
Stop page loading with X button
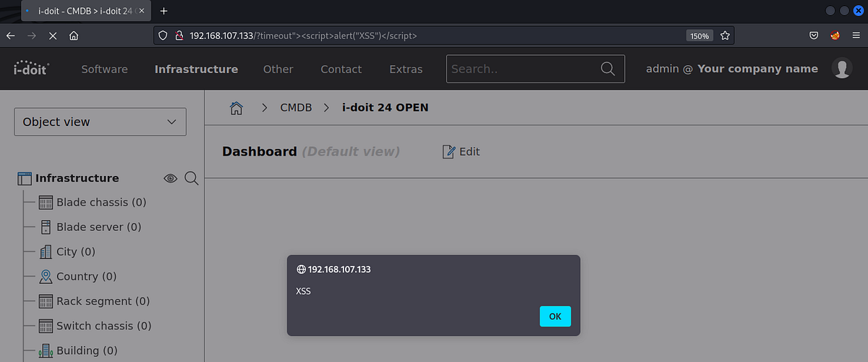click(x=52, y=35)
